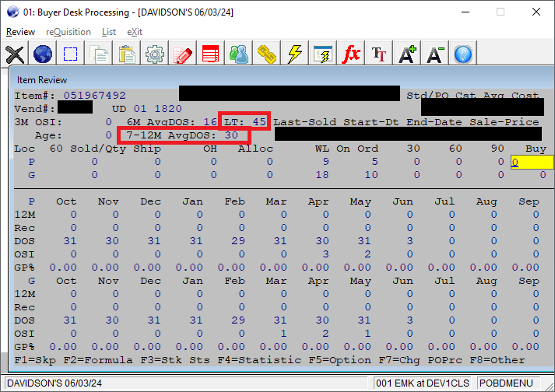Click the black X cancel toolbar icon
Screen dimensions: 555x392
click(x=15, y=54)
